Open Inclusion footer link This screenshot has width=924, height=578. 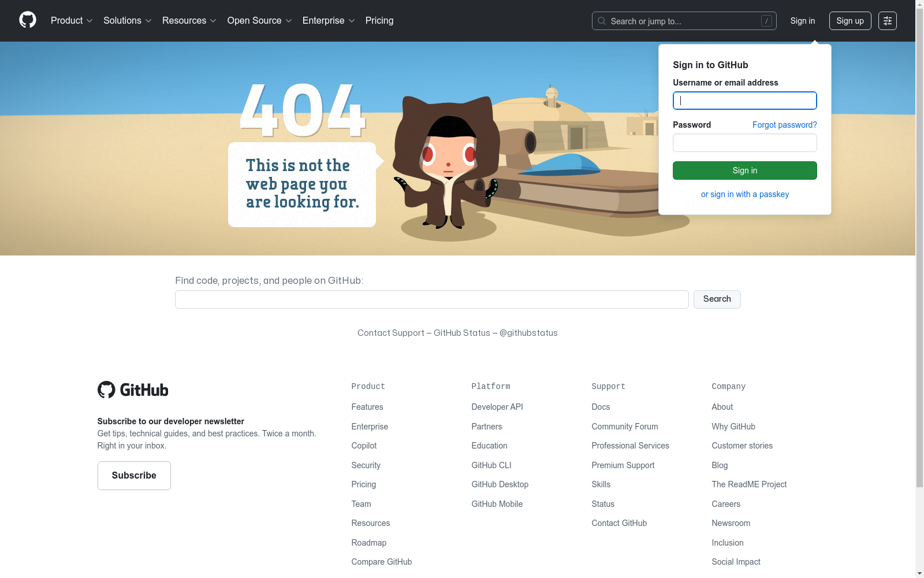point(728,543)
